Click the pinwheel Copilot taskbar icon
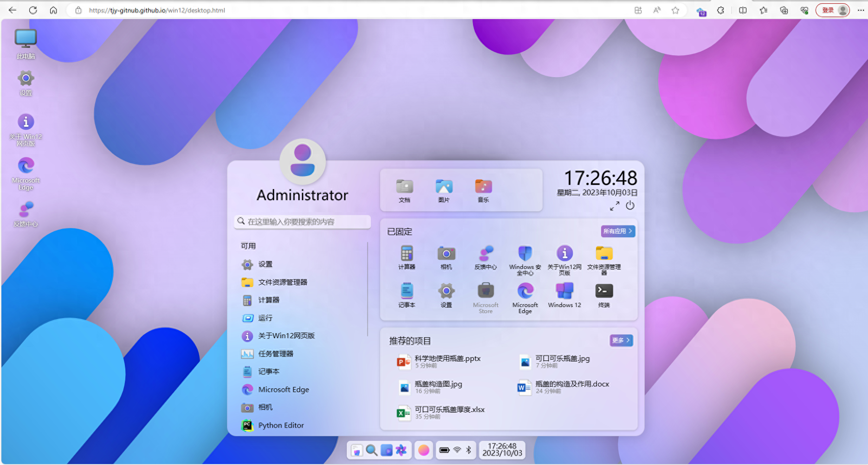This screenshot has height=465, width=868. click(401, 450)
